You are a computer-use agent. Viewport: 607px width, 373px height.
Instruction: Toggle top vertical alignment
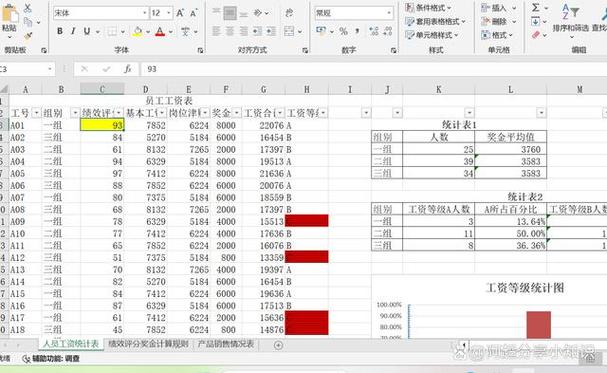216,13
